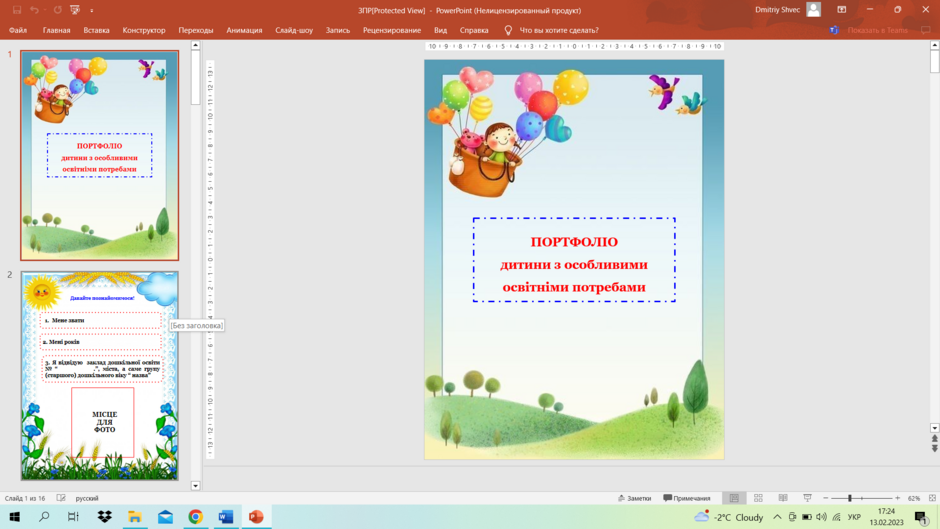Select slide 1 thumbnail in the panel
Viewport: 940px width, 529px height.
coord(100,155)
